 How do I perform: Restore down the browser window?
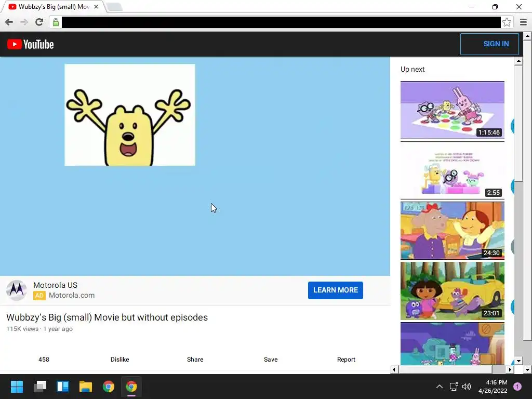(495, 7)
